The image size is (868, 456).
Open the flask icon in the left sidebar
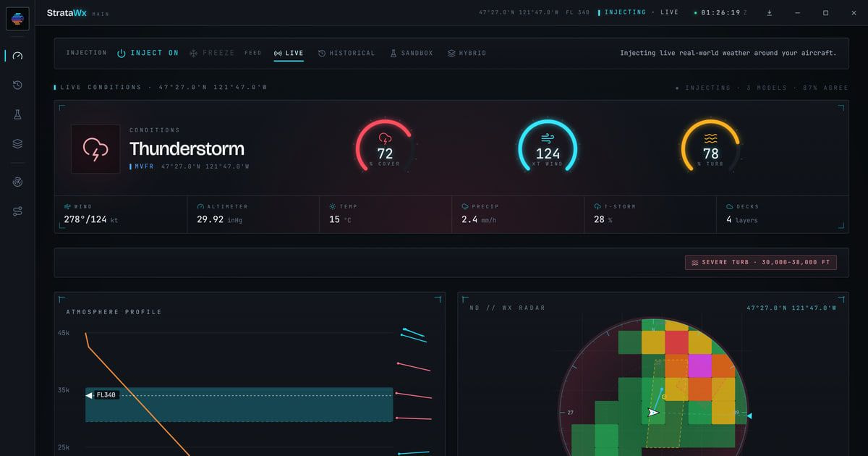pos(17,114)
